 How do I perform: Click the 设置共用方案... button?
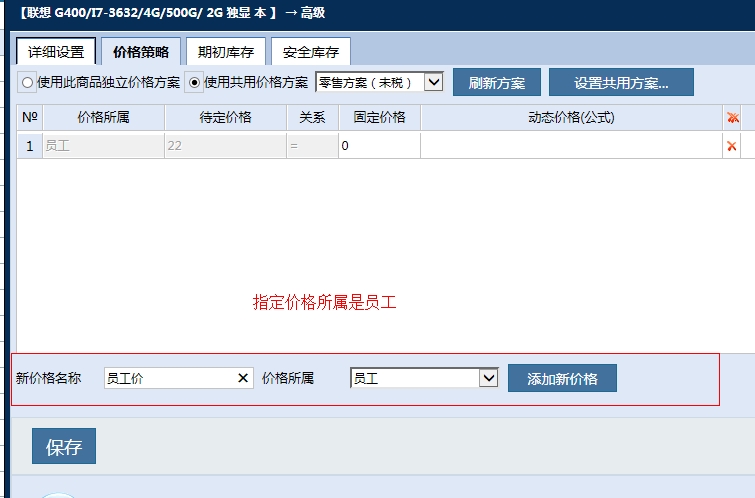620,82
